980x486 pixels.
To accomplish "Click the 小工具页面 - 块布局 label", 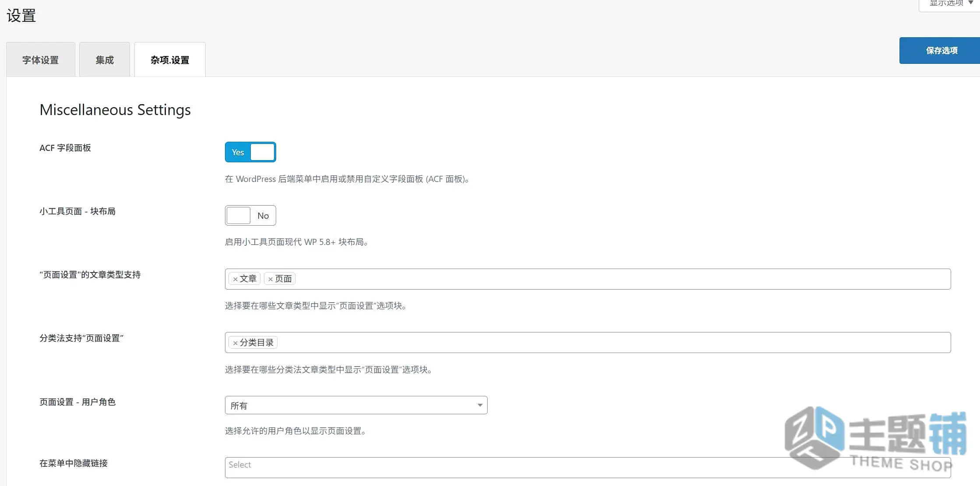I will [x=77, y=211].
